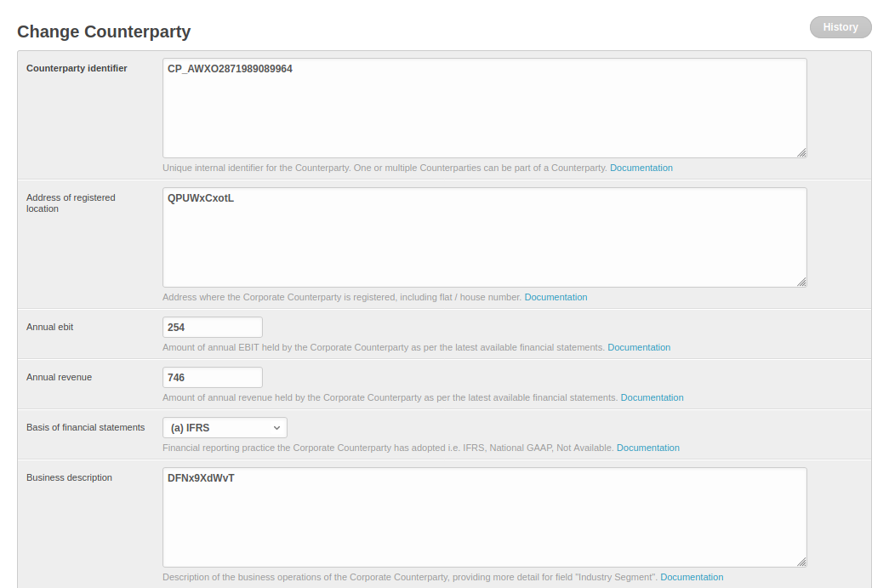This screenshot has width=889, height=588.
Task: Click inside the Business description text area
Action: pyautogui.click(x=483, y=517)
